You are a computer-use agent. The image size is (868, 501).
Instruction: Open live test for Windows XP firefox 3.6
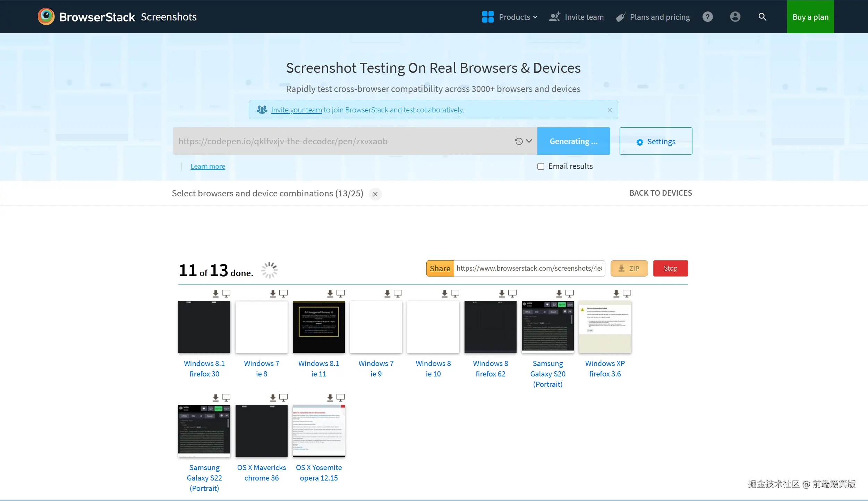pos(627,294)
